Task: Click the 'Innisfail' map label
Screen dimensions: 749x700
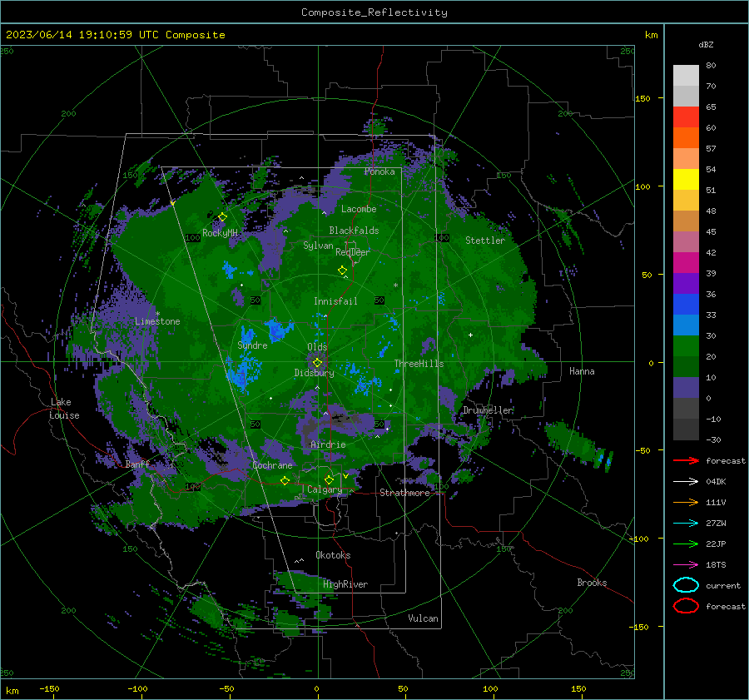Action: (x=335, y=301)
